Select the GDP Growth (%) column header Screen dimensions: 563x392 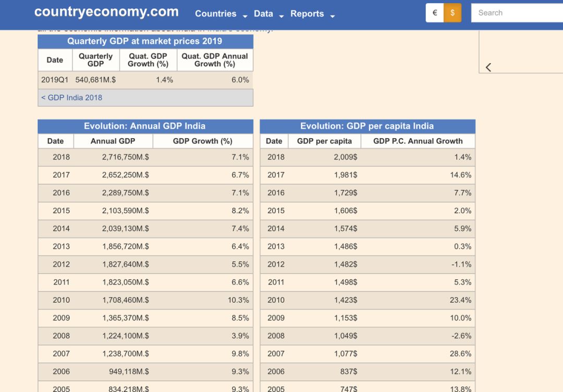[x=203, y=141]
